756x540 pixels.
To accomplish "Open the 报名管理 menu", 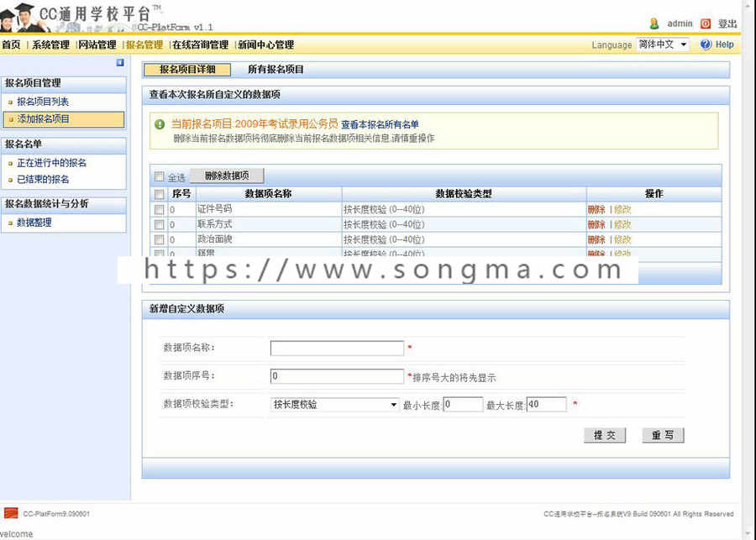I will 144,45.
